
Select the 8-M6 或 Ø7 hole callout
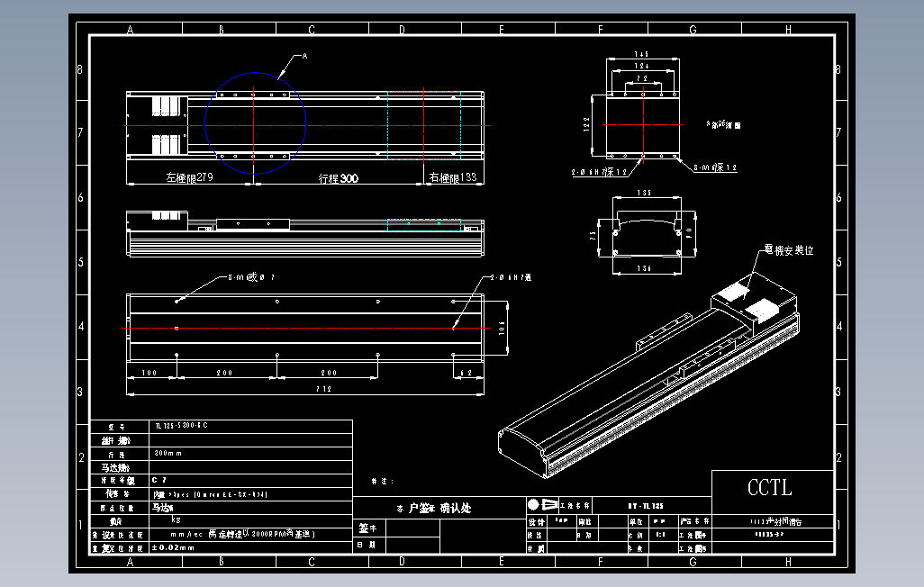coord(251,277)
